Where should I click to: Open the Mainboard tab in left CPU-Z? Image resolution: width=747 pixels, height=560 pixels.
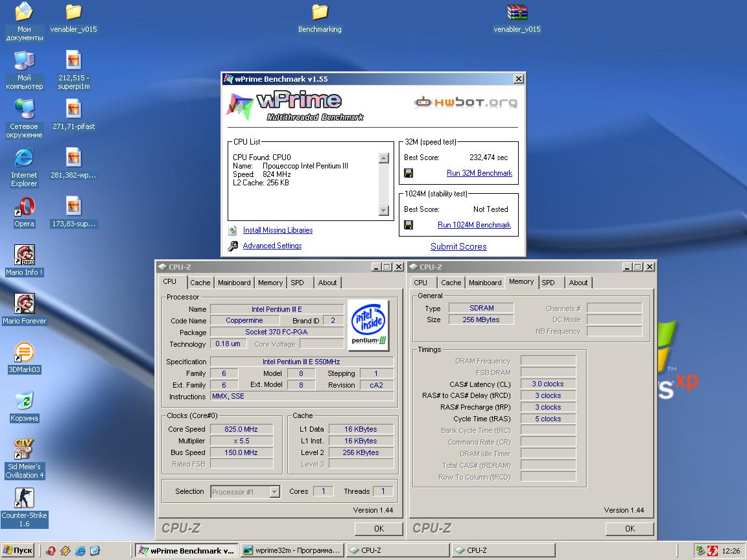(234, 283)
